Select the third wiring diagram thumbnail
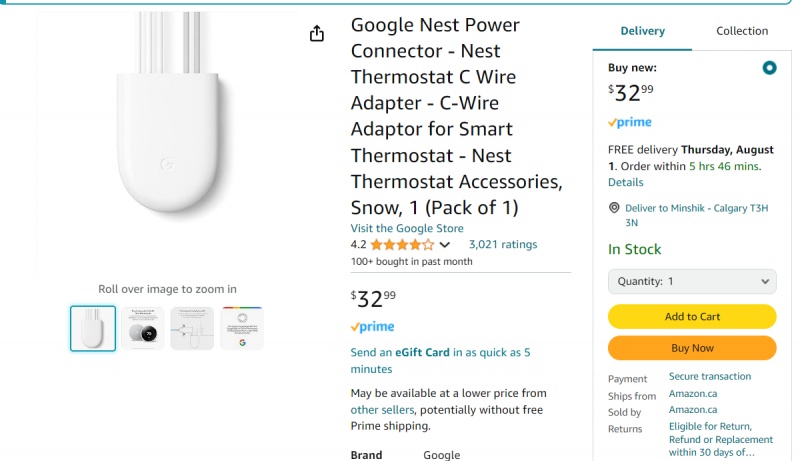The height and width of the screenshot is (461, 800). coord(192,328)
